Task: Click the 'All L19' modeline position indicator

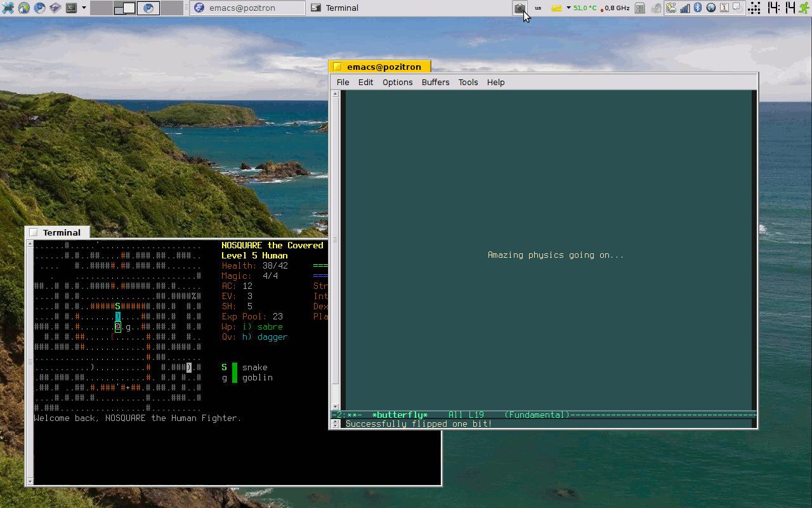Action: pyautogui.click(x=466, y=415)
